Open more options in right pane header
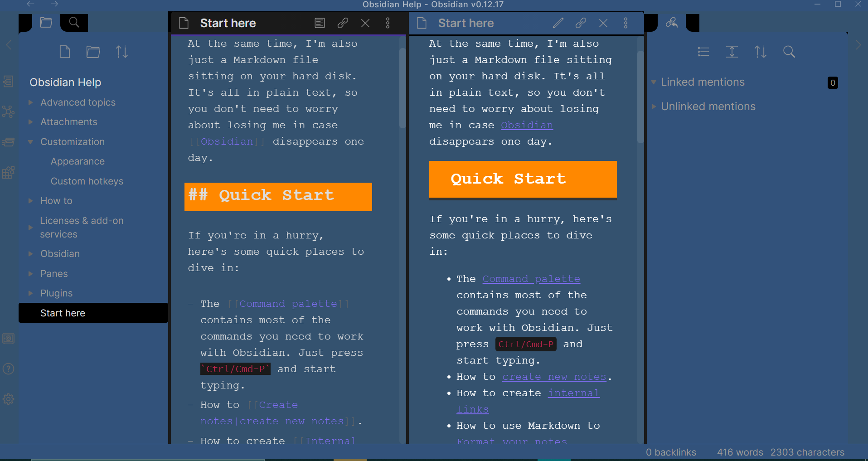The height and width of the screenshot is (461, 868). point(626,23)
